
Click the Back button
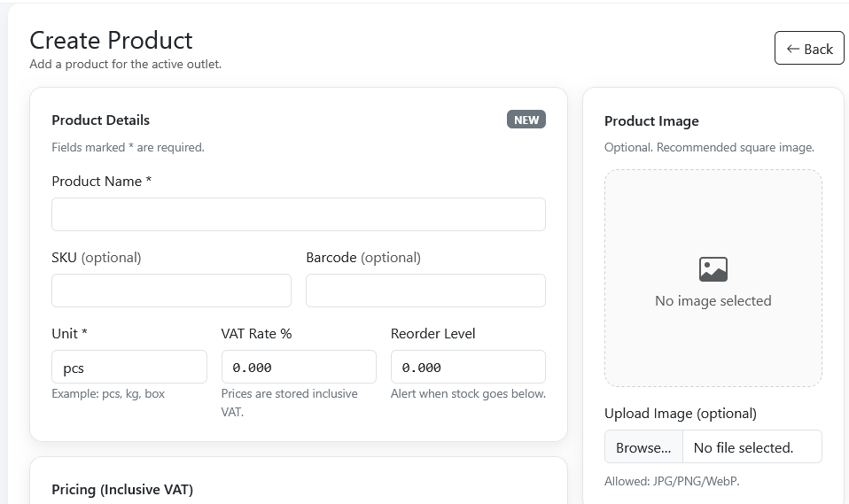(809, 48)
